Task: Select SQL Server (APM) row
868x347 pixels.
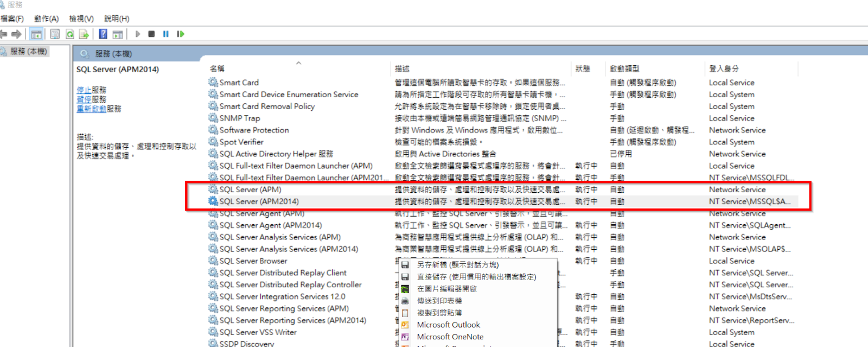Action: 502,190
